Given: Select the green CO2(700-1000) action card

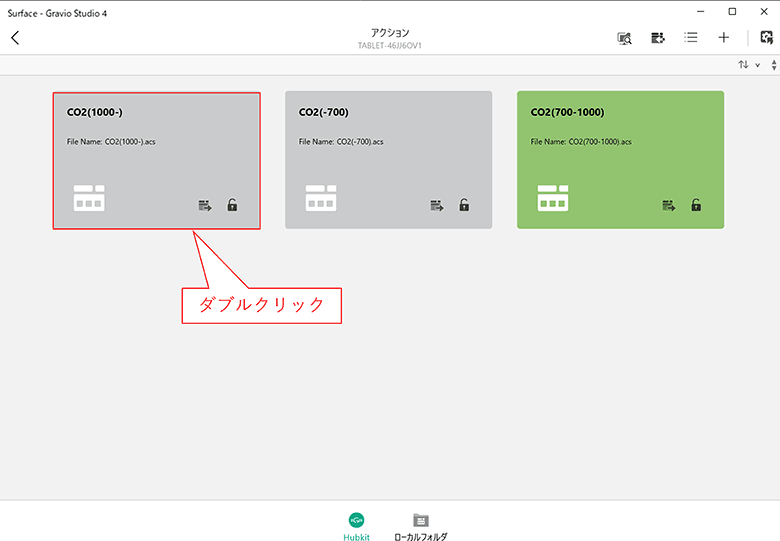Looking at the screenshot, I should pyautogui.click(x=620, y=160).
